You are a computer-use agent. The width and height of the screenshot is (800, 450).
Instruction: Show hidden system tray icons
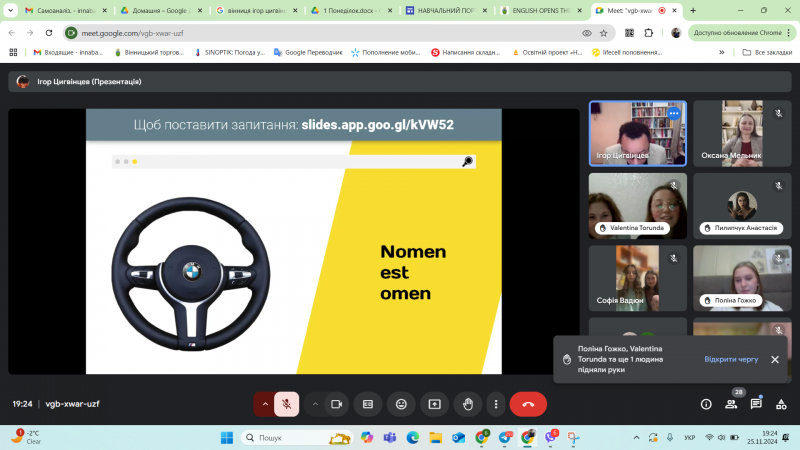(x=636, y=438)
